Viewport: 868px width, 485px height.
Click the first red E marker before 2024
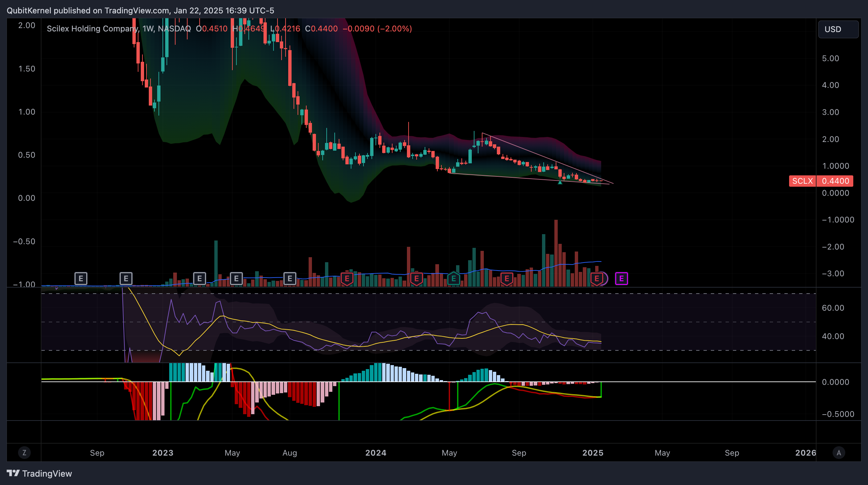point(347,279)
